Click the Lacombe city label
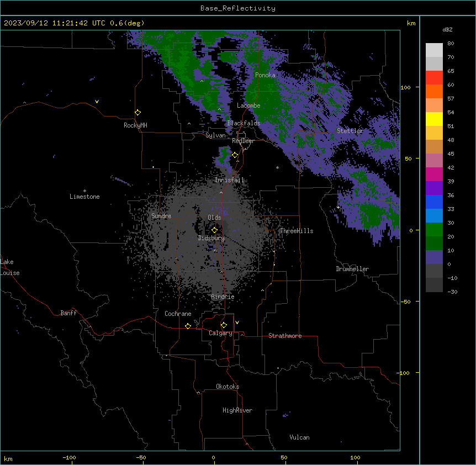The image size is (476, 465). tap(248, 105)
